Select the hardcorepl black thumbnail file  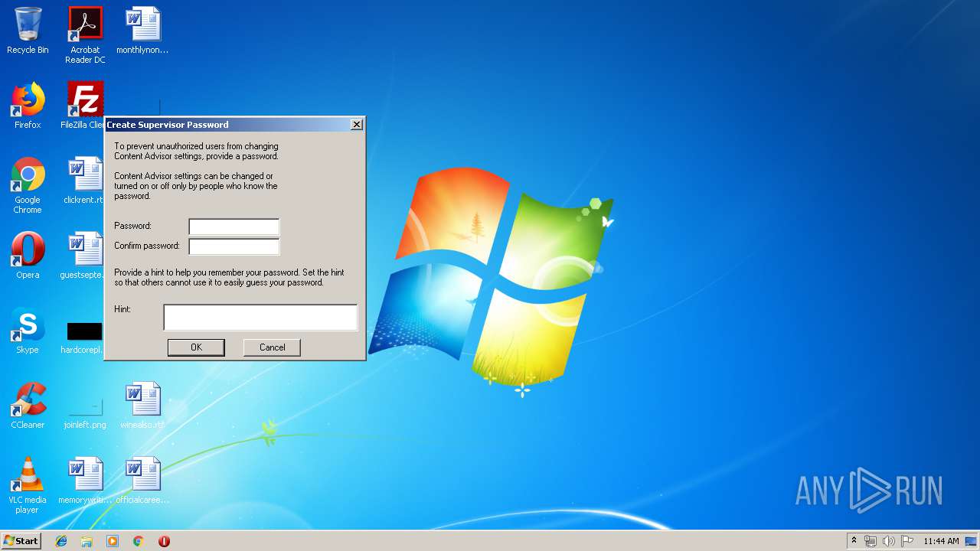[x=82, y=337]
